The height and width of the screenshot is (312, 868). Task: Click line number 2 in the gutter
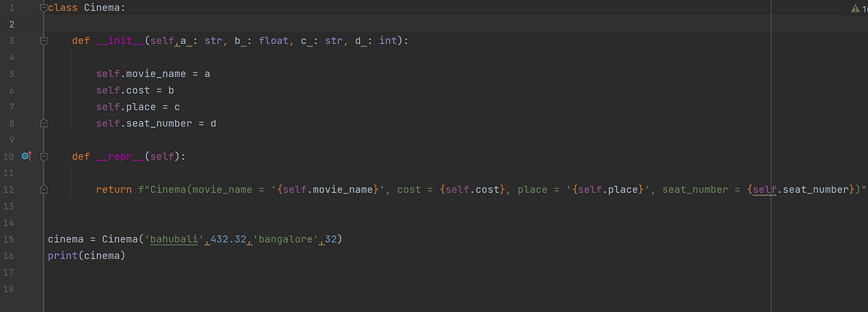13,25
